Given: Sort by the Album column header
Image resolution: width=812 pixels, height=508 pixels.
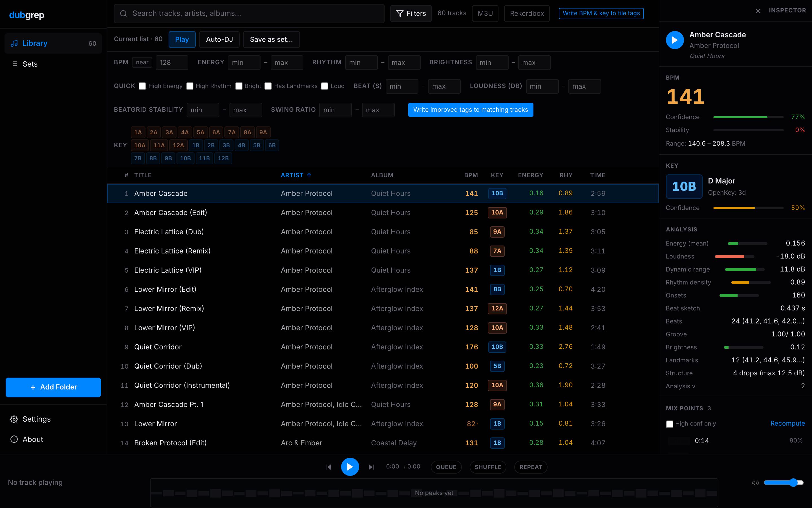Looking at the screenshot, I should (x=382, y=175).
